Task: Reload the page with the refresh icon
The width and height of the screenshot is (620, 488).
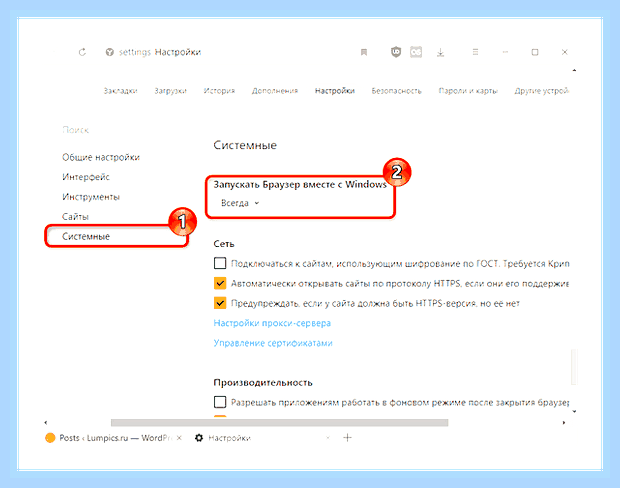Action: (x=82, y=52)
